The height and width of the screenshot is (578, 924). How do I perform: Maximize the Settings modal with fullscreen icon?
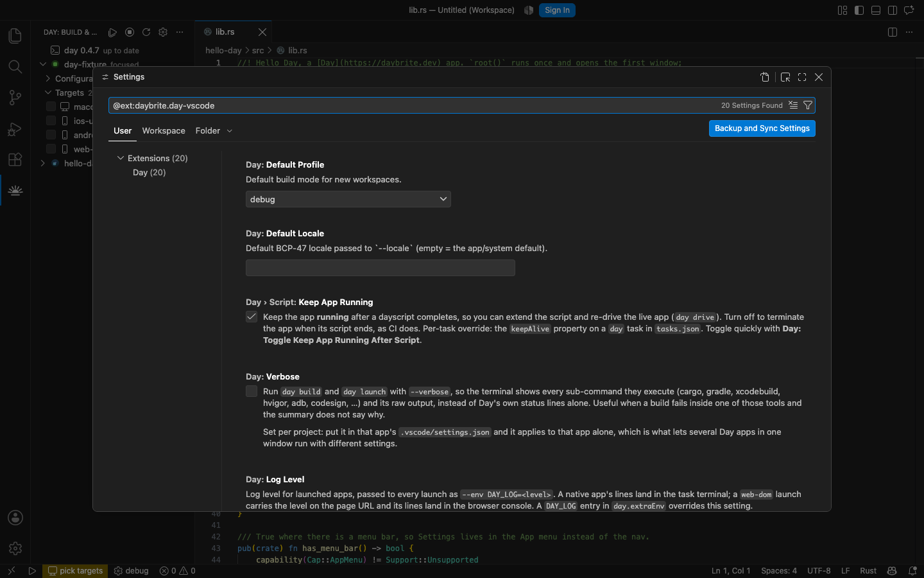802,77
